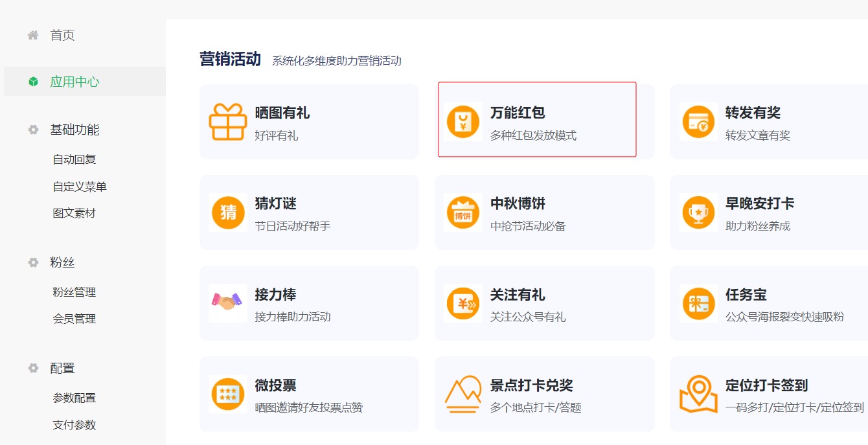
Task: Open the 猜灯谜 title link
Action: [x=275, y=203]
